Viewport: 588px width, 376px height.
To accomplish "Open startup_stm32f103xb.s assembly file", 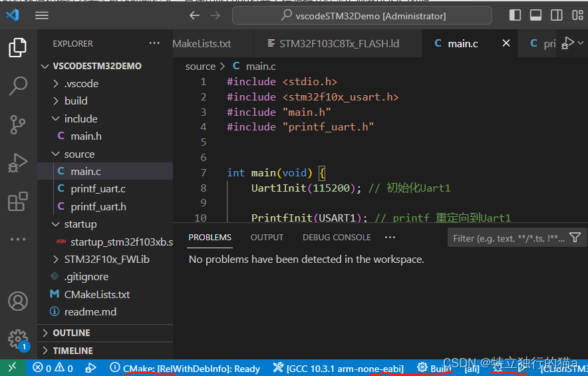I will [x=105, y=242].
